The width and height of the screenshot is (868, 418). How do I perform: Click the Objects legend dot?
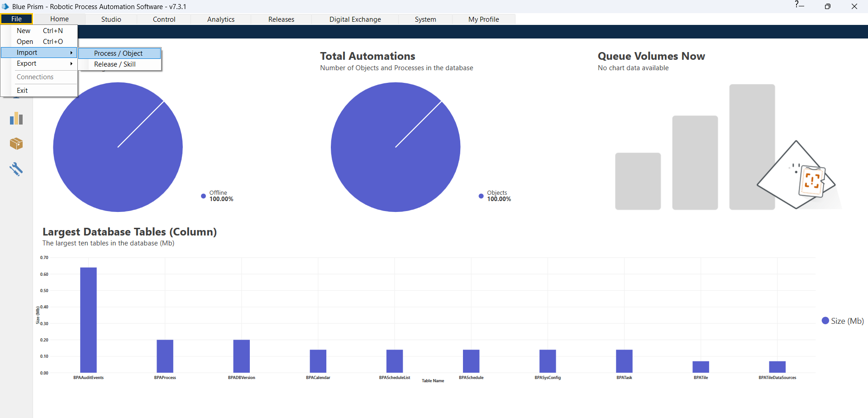click(481, 196)
